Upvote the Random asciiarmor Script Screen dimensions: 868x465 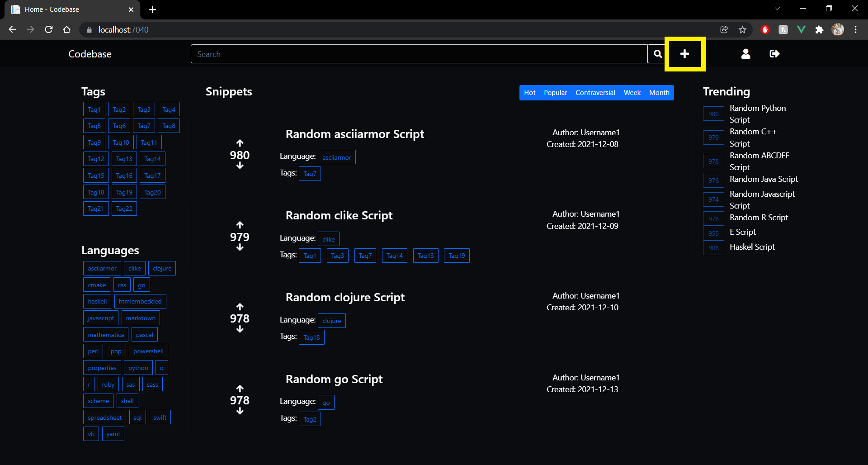point(240,143)
